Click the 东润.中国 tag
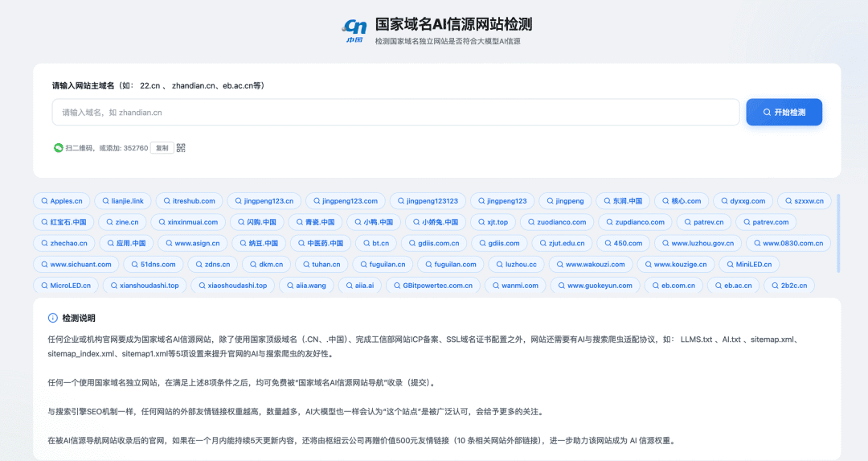 pyautogui.click(x=623, y=201)
